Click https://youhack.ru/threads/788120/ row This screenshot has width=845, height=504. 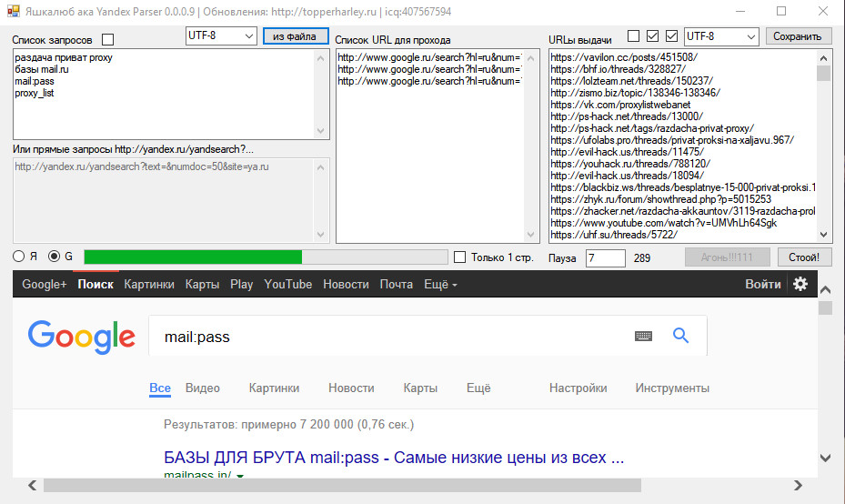click(x=630, y=164)
